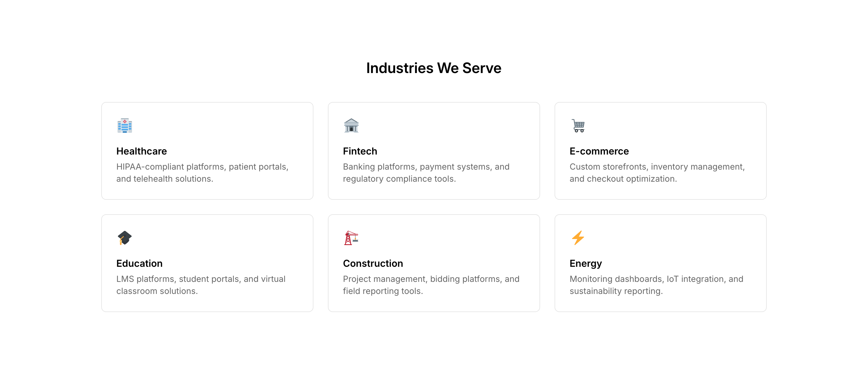Open the Fintech card title
The width and height of the screenshot is (868, 370).
pyautogui.click(x=360, y=151)
